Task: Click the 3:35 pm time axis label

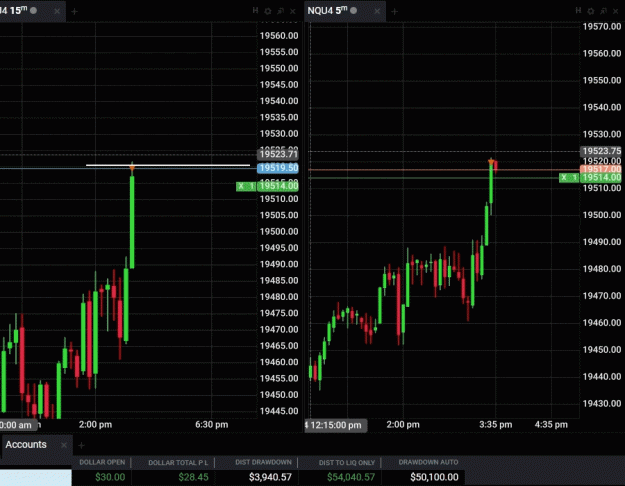Action: 495,425
